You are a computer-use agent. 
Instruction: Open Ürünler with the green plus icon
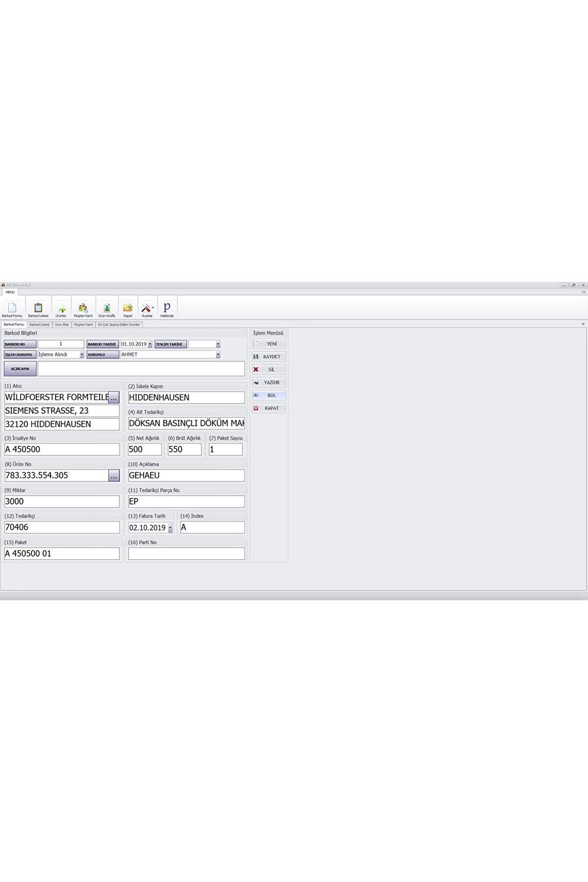pyautogui.click(x=61, y=309)
